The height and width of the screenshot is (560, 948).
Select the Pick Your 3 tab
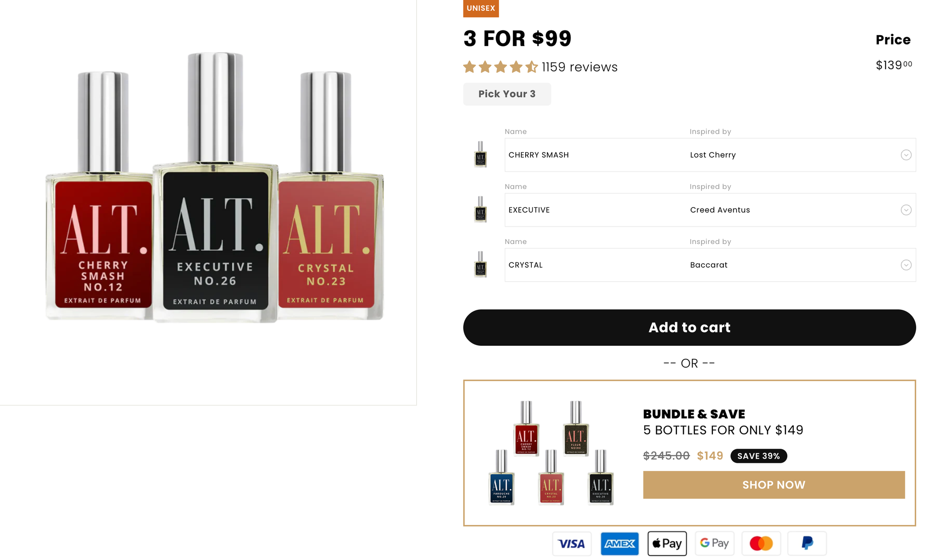click(507, 94)
